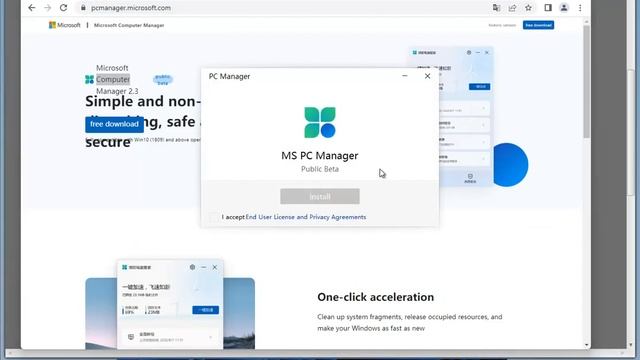The height and width of the screenshot is (360, 640).
Task: Click the scrollbar down arrow at the page bottom
Action: (587, 345)
